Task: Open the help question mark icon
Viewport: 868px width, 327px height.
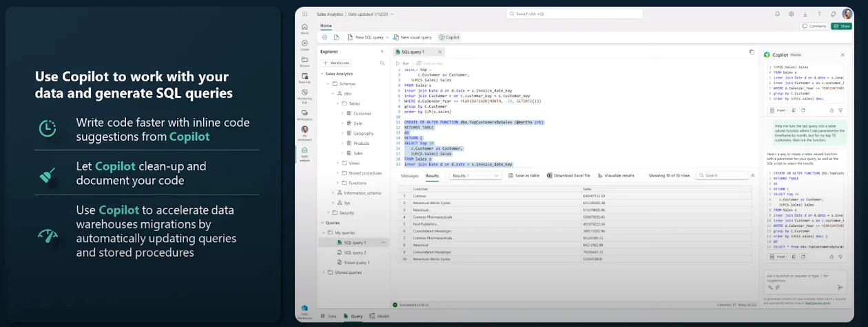Action: [x=818, y=13]
